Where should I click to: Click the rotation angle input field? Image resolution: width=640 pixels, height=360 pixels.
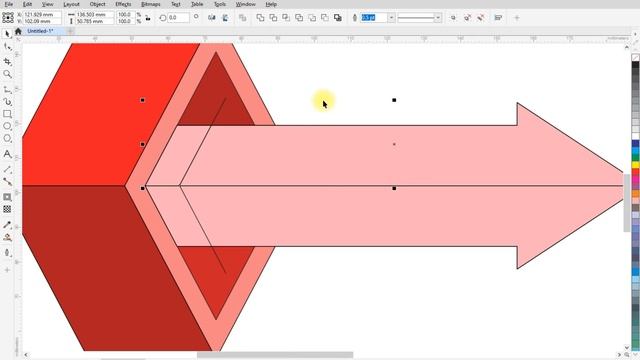pyautogui.click(x=178, y=18)
